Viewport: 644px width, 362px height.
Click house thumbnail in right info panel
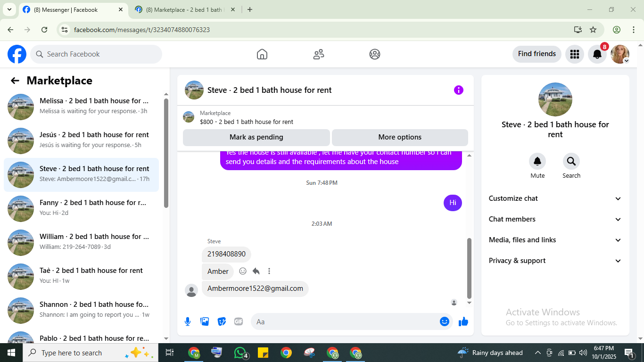pyautogui.click(x=555, y=99)
